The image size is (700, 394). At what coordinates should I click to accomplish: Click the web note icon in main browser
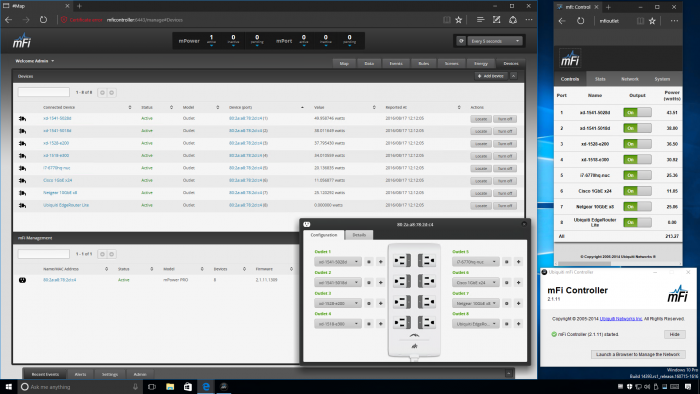496,20
